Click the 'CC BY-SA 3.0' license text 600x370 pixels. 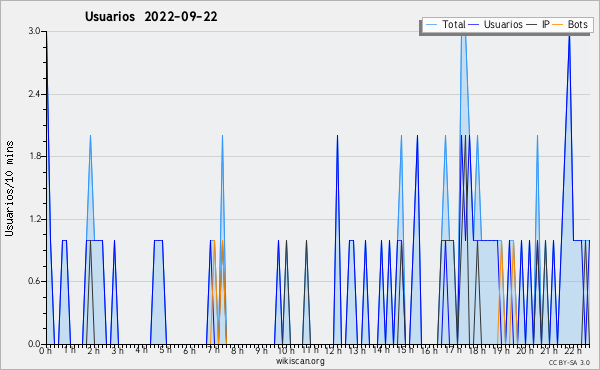tap(569, 362)
